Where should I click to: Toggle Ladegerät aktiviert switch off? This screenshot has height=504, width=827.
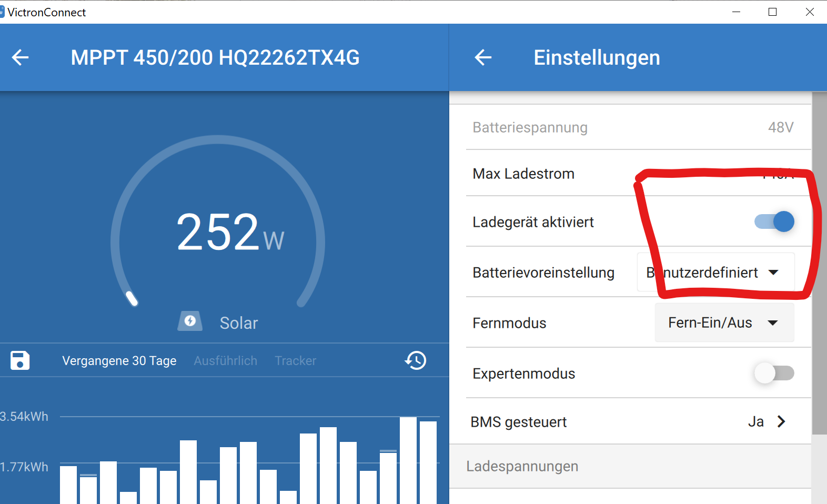click(774, 221)
